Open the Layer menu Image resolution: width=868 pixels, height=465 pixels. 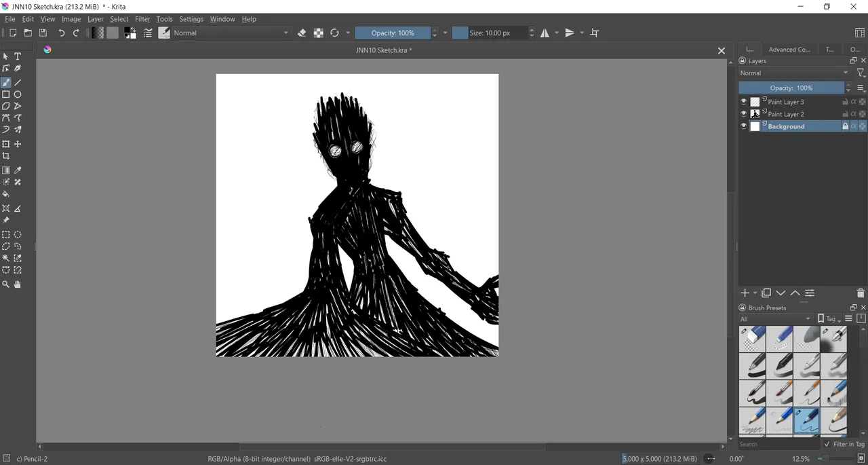coord(96,19)
